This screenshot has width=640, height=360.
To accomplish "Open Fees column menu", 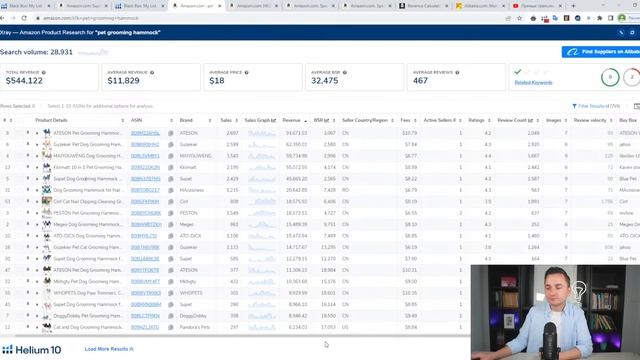I will pyautogui.click(x=415, y=120).
